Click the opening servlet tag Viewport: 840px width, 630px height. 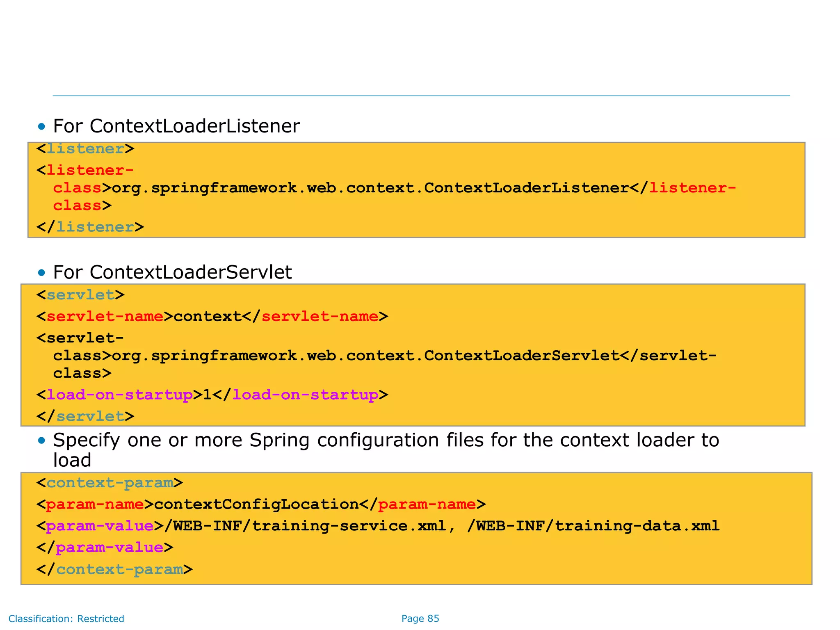pyautogui.click(x=80, y=295)
